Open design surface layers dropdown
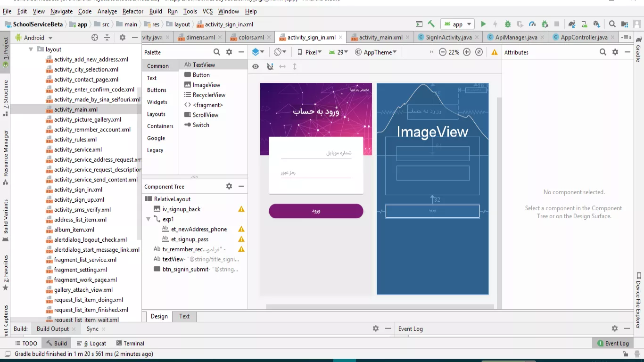 coord(258,52)
